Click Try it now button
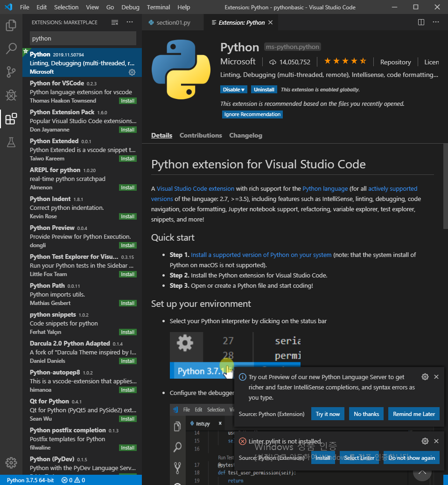 coord(328,414)
